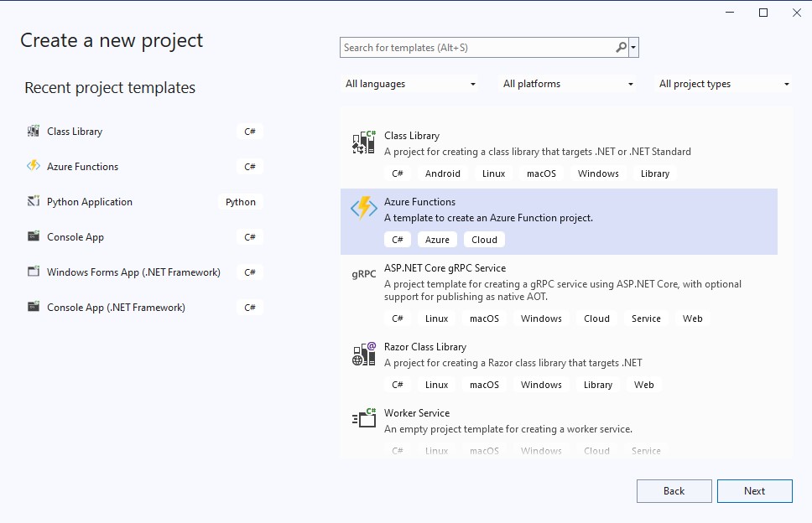Click the Windows Forms App (.NET Framework) icon
This screenshot has width=812, height=523.
(34, 272)
